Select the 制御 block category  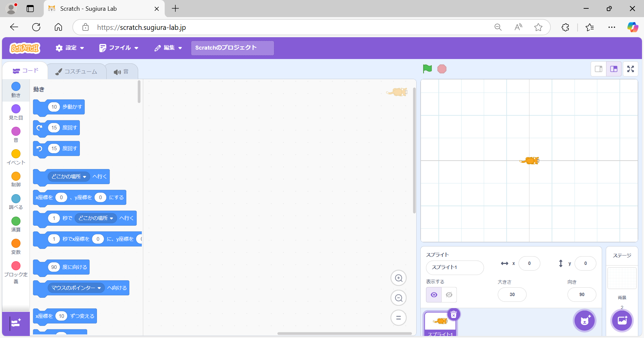[x=16, y=180]
